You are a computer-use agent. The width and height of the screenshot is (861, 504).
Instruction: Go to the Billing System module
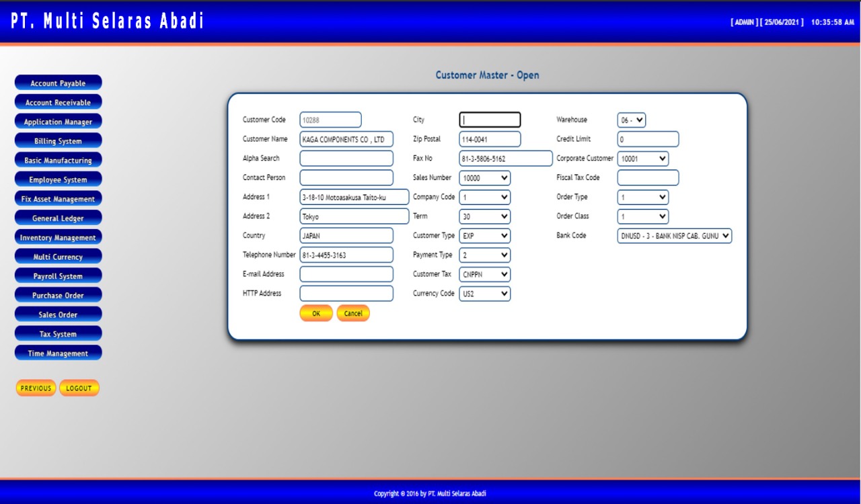point(58,141)
